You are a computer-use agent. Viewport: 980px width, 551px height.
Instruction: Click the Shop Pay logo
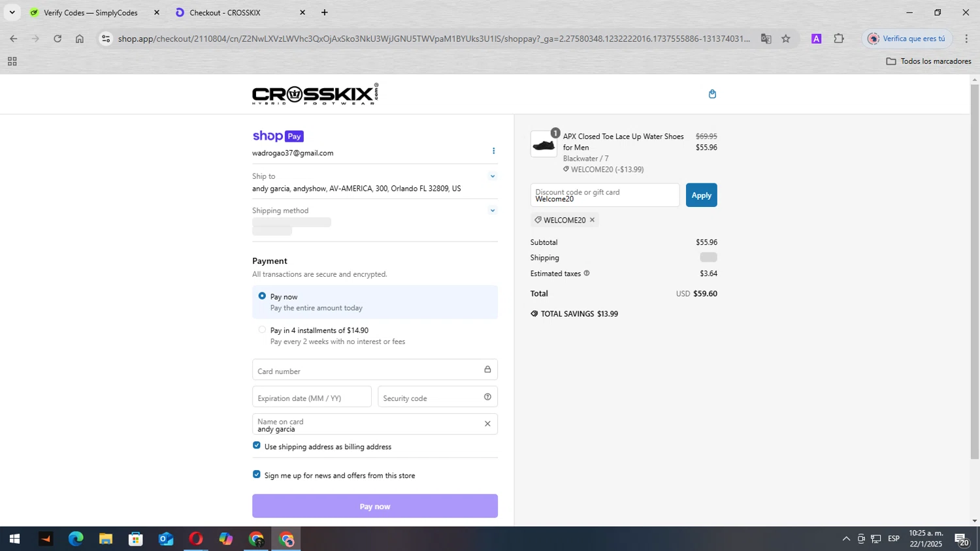tap(278, 136)
